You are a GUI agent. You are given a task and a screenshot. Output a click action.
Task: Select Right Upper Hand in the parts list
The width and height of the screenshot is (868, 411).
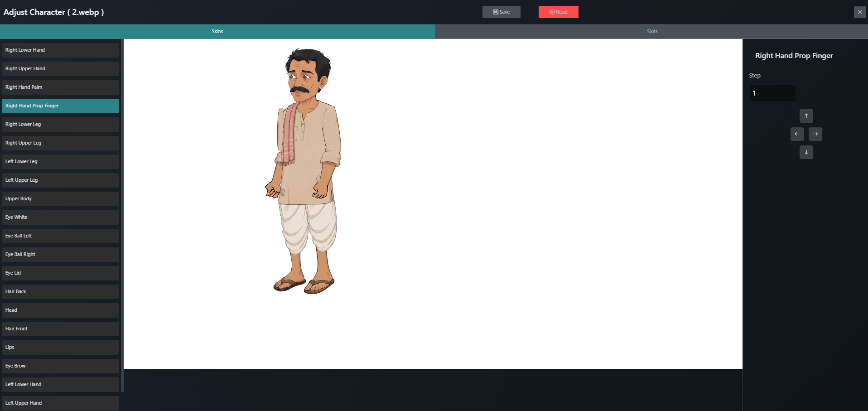pos(60,69)
